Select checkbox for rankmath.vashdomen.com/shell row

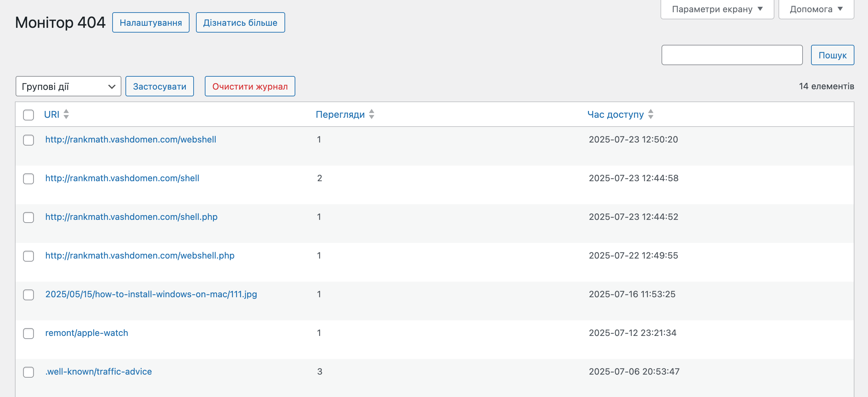[x=28, y=179]
